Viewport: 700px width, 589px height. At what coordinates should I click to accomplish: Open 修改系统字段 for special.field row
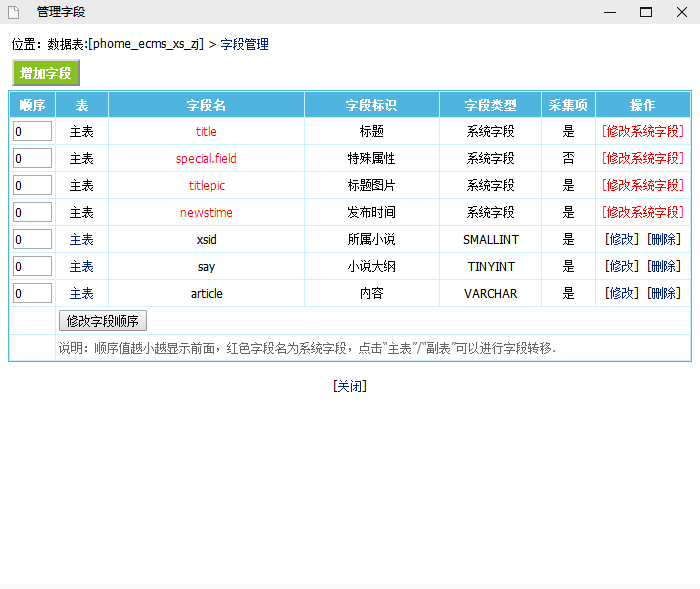coord(643,158)
